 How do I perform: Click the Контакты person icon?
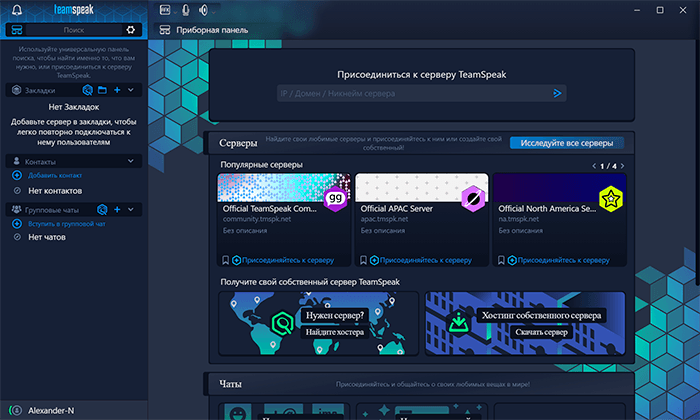tap(17, 161)
